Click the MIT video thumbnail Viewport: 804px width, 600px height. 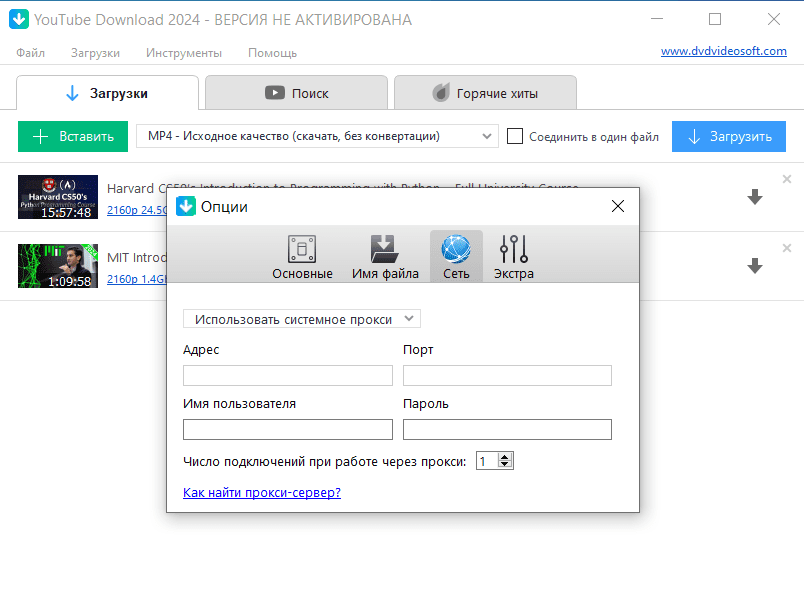(x=58, y=266)
